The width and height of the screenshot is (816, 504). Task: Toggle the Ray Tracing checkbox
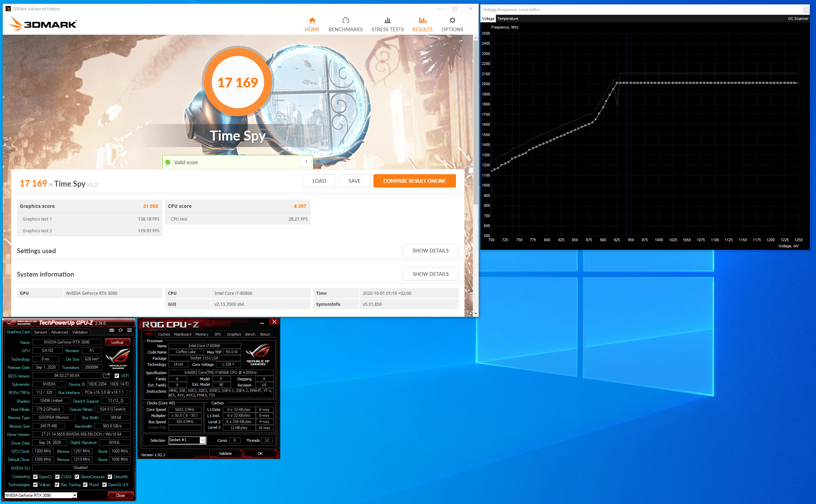click(x=57, y=485)
